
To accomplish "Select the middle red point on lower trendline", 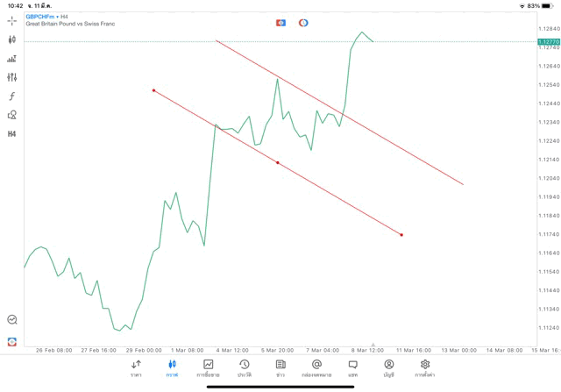I will pyautogui.click(x=278, y=162).
